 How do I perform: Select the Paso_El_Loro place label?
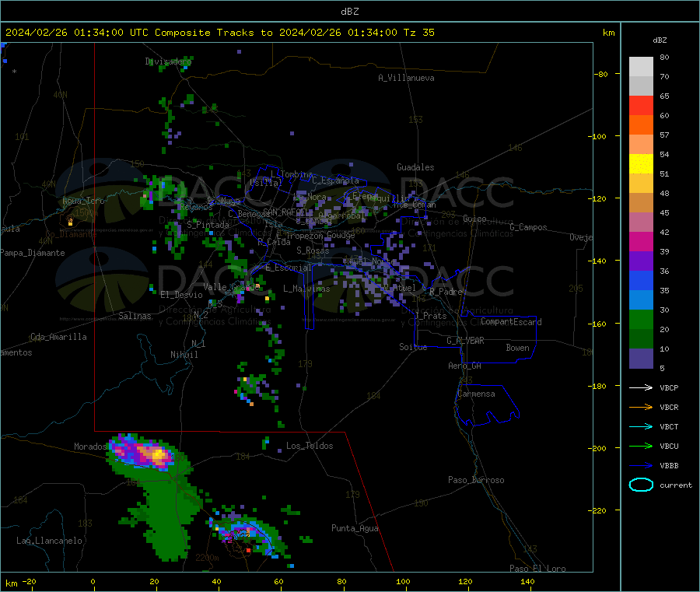537,569
